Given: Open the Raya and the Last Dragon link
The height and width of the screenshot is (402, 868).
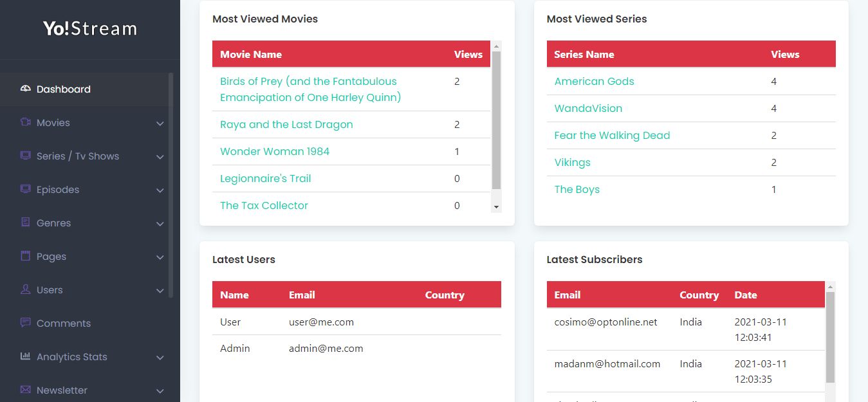Looking at the screenshot, I should tap(286, 125).
